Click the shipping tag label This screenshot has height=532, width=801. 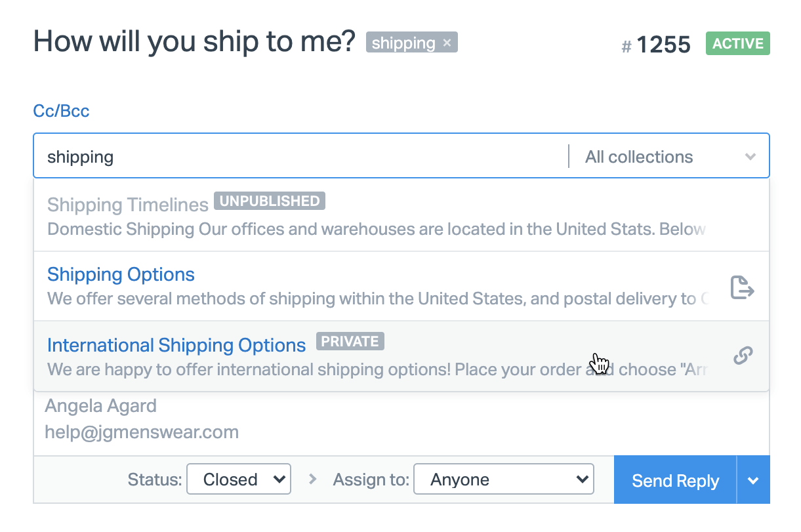(403, 43)
